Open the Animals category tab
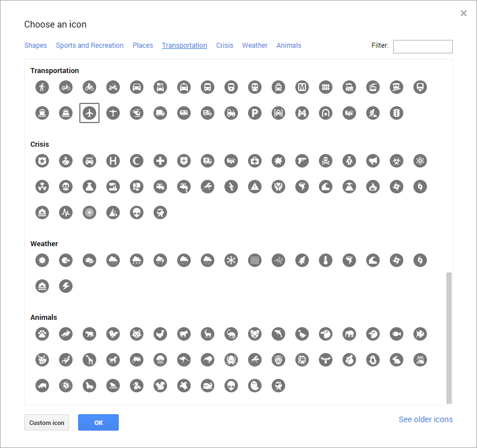This screenshot has height=448, width=477. [x=289, y=46]
